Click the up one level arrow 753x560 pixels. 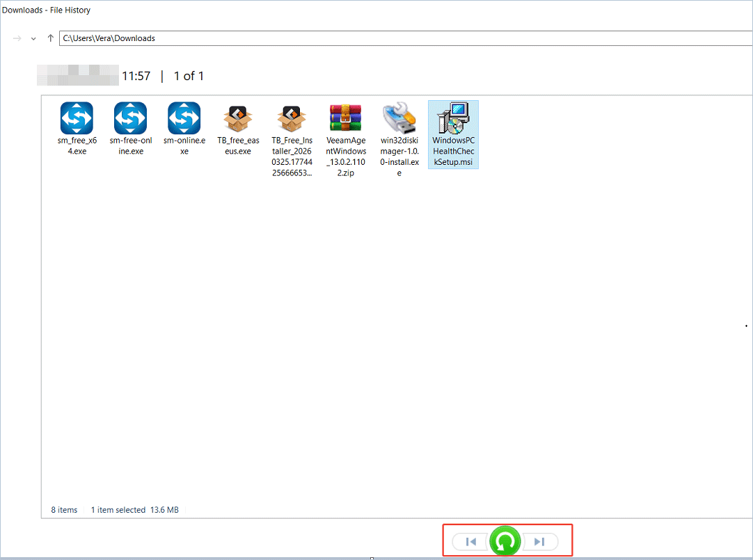(50, 38)
